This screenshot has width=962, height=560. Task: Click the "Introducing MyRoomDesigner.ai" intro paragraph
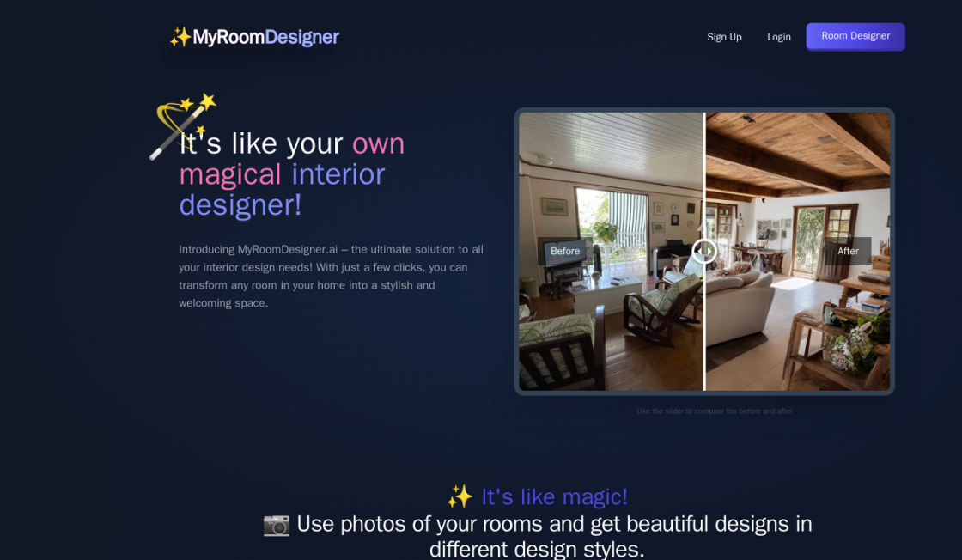coord(331,276)
